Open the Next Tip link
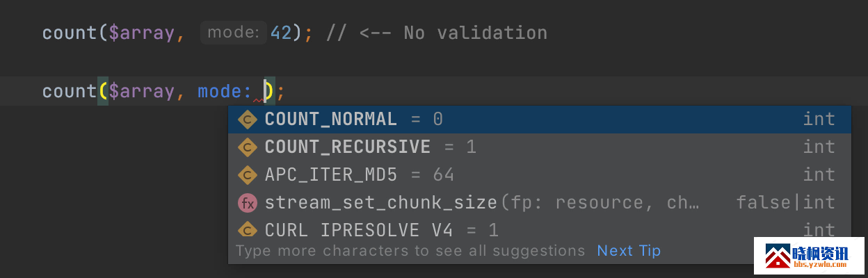Screen dimensions: 868x278 (629, 251)
